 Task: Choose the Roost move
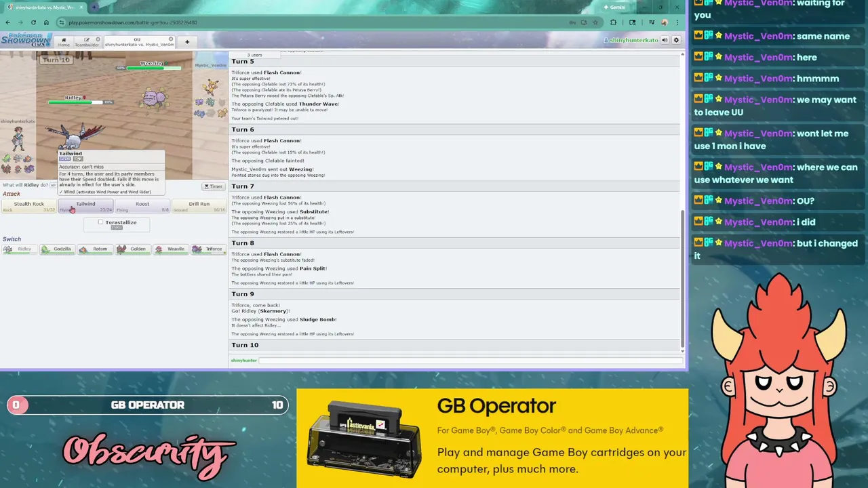pos(142,206)
